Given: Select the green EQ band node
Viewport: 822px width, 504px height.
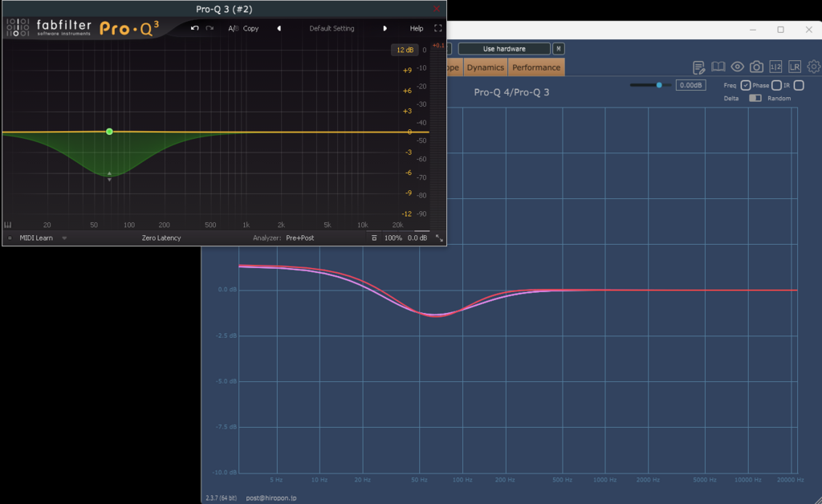Looking at the screenshot, I should pyautogui.click(x=109, y=132).
